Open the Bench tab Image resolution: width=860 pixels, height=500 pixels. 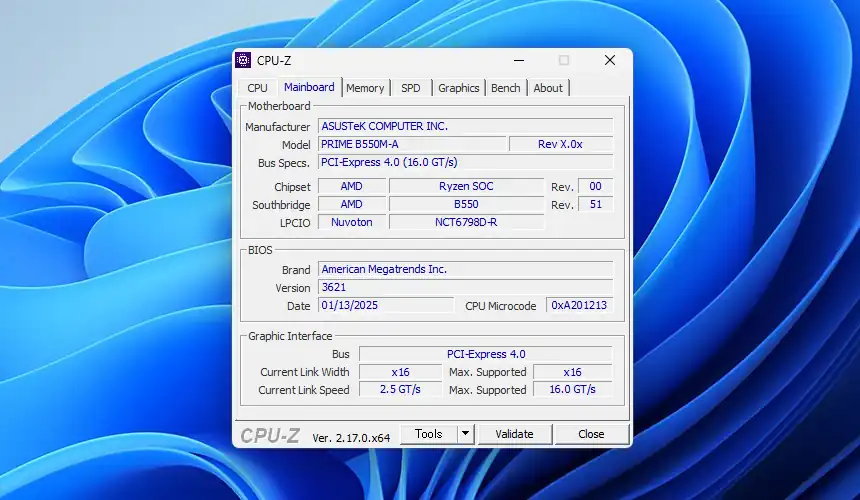coord(506,88)
